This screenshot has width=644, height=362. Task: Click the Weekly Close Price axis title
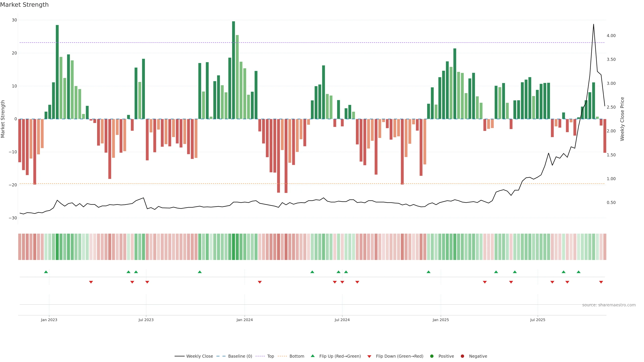pos(622,119)
